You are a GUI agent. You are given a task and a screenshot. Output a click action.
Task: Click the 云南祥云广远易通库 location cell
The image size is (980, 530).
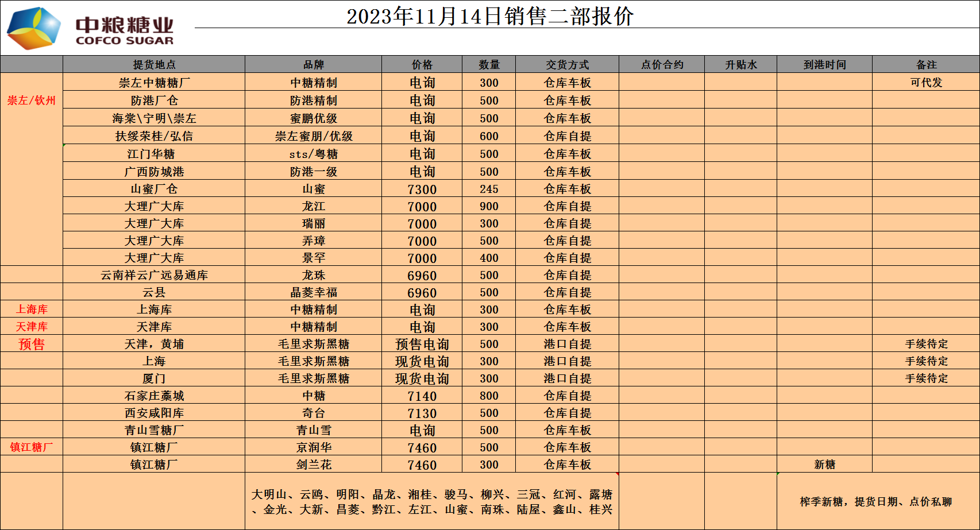(x=154, y=275)
